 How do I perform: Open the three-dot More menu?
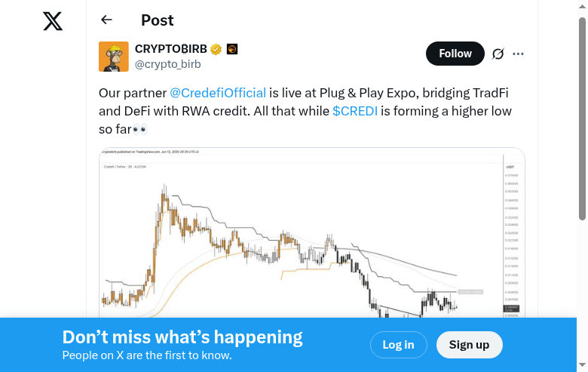(518, 54)
